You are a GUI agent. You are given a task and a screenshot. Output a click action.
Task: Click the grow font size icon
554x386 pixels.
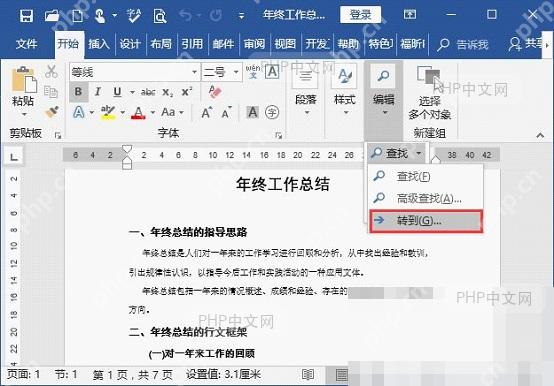(x=207, y=113)
